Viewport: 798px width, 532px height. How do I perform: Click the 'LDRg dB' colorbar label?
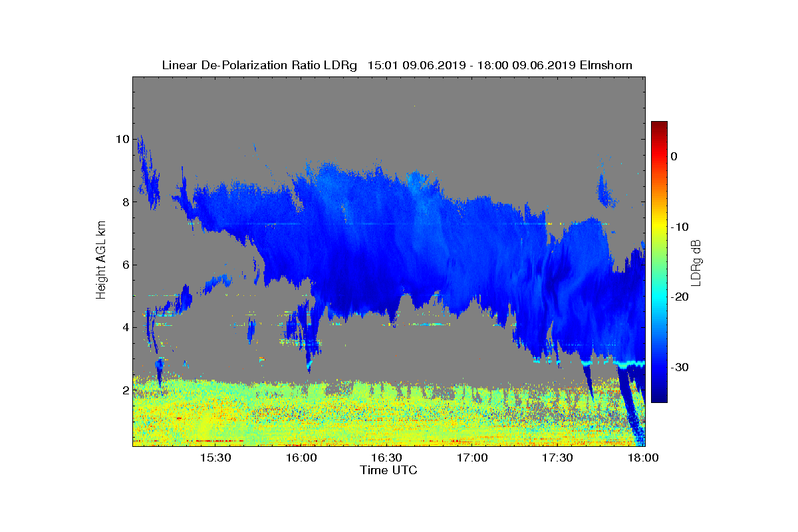696,262
